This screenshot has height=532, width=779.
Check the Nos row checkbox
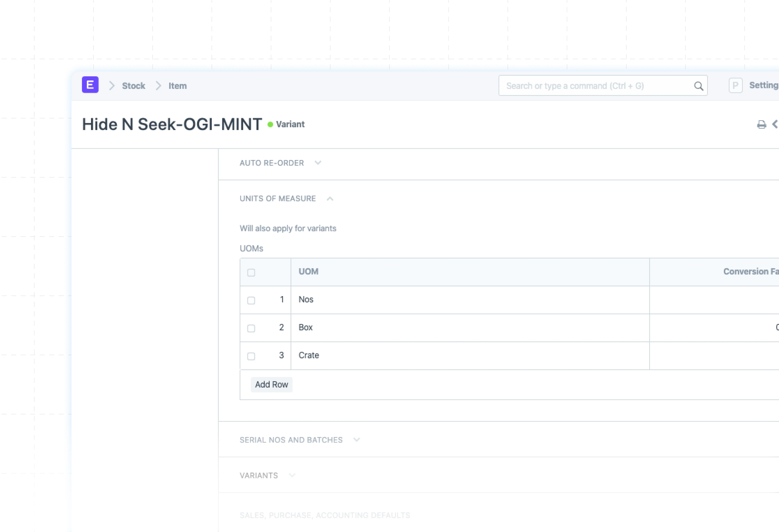click(x=251, y=300)
